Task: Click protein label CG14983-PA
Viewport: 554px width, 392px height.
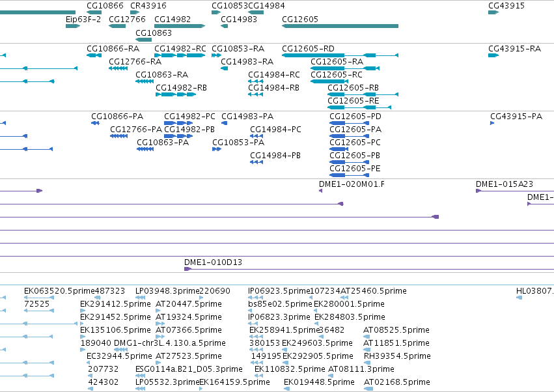Action: point(247,117)
